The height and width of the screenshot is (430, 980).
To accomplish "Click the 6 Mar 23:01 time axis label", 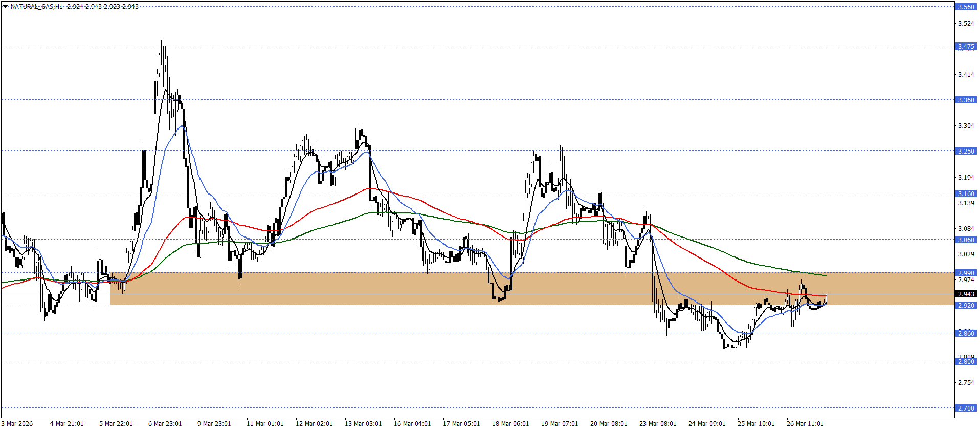I will 165,423.
